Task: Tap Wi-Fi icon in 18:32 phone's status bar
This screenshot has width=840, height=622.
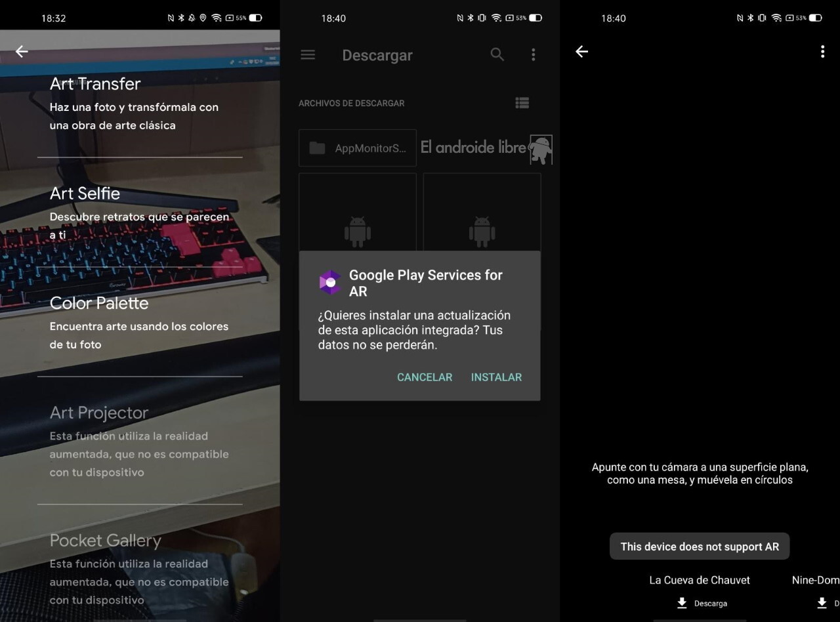Action: 216,18
